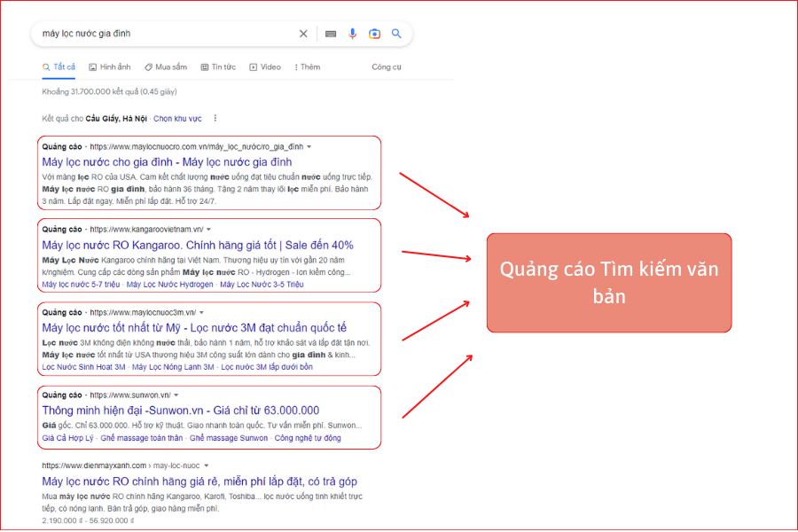Expand the arrow next to the maylocnuocro.com.vn URL
Screen dimensions: 798x532
pyautogui.click(x=309, y=147)
